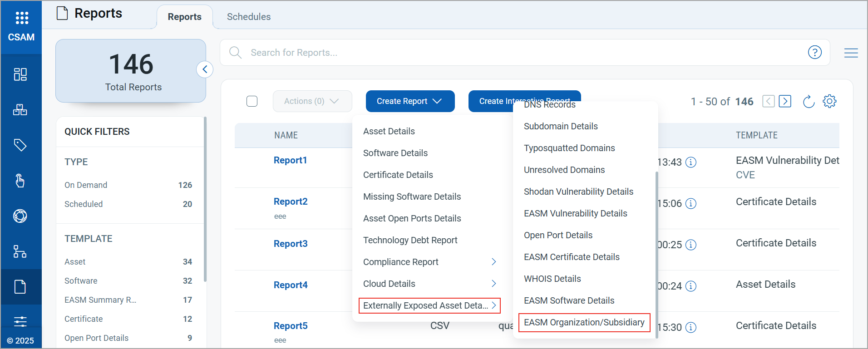Expand the Create Report dropdown
Screen dimensions: 868x349
pos(410,101)
